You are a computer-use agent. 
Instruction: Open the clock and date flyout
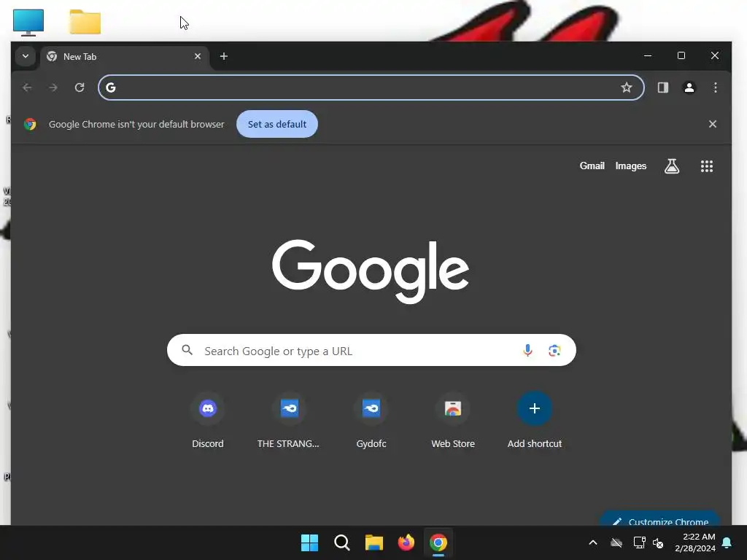694,542
